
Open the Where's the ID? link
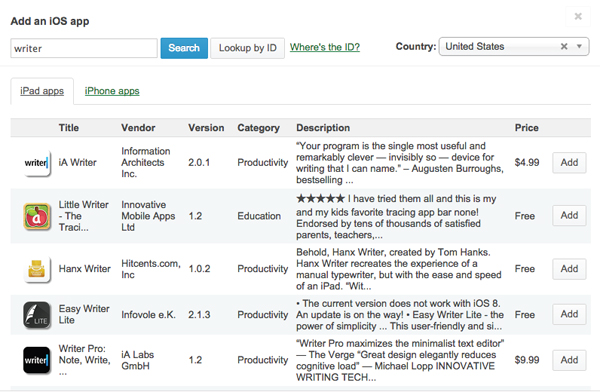pos(325,47)
